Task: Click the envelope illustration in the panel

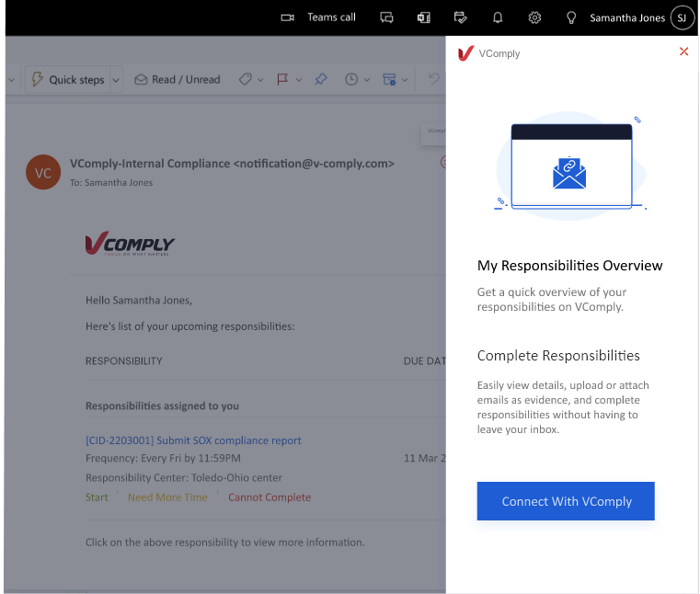Action: coord(568,173)
